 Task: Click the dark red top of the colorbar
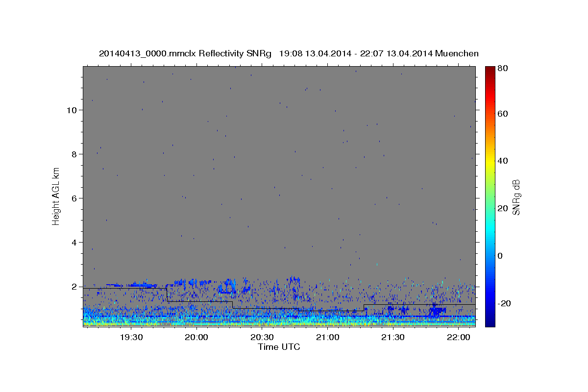pyautogui.click(x=490, y=70)
